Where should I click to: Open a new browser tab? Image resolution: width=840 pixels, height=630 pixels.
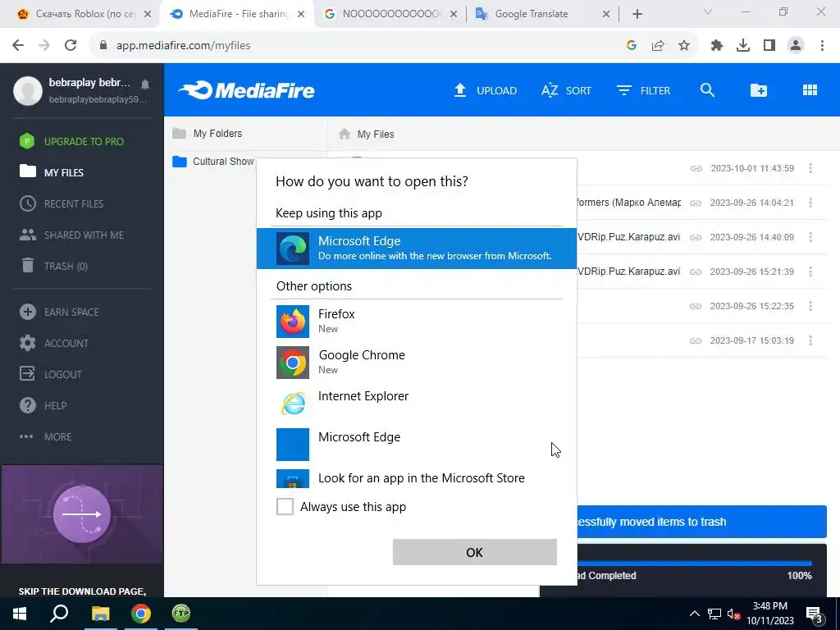click(x=637, y=14)
